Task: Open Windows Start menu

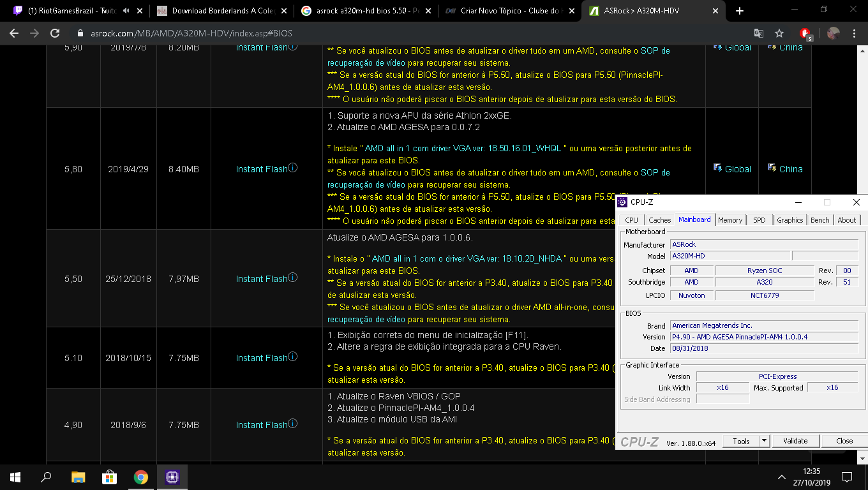Action: point(15,477)
